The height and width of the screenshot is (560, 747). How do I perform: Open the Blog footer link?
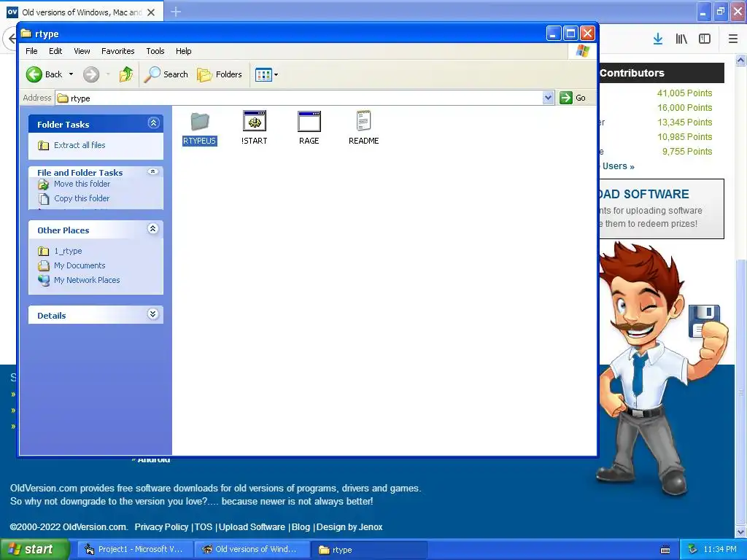pos(301,527)
